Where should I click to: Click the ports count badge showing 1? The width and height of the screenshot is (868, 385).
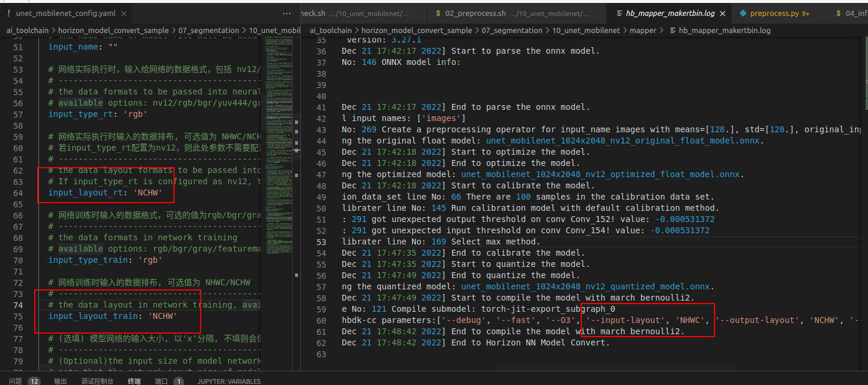[178, 381]
